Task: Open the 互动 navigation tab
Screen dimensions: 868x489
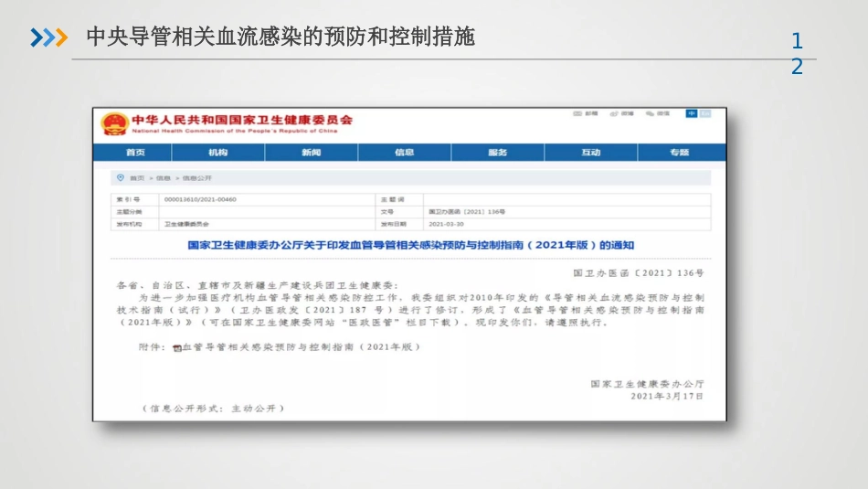Action: pyautogui.click(x=590, y=153)
